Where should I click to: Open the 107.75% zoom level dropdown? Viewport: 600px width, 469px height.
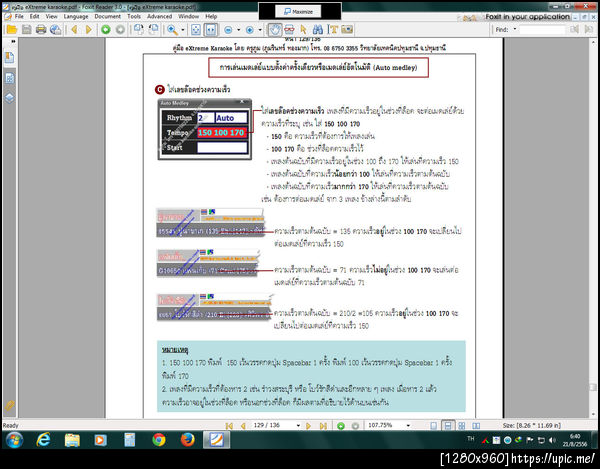408,426
